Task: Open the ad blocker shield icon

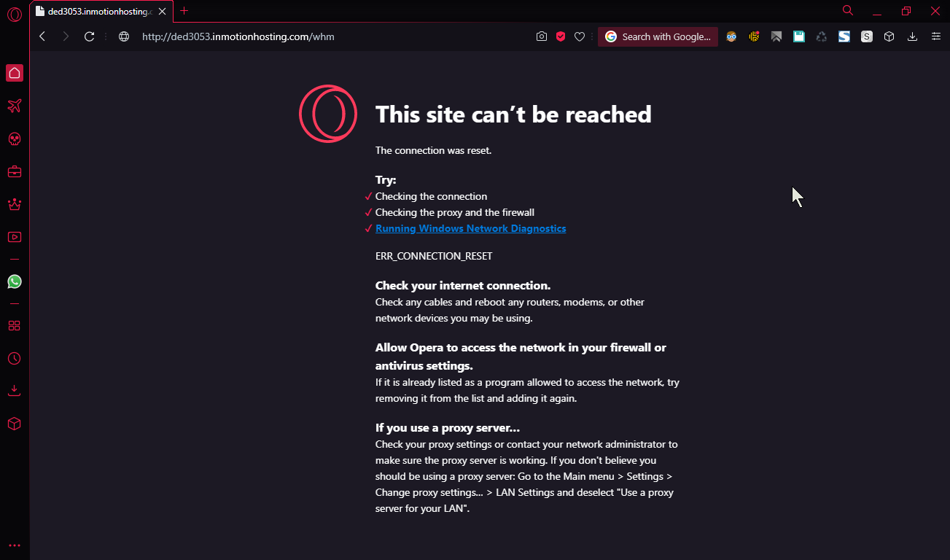Action: (561, 36)
